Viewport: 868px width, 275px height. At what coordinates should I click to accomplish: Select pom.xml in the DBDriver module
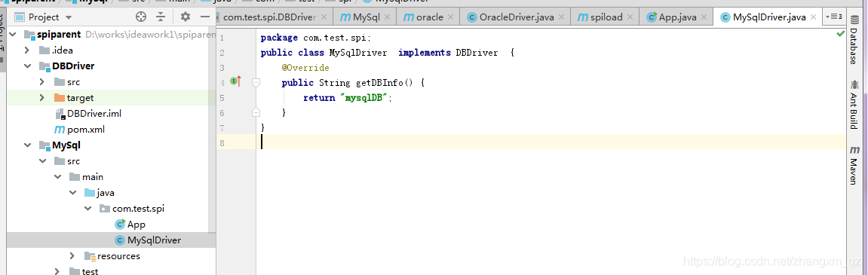79,130
